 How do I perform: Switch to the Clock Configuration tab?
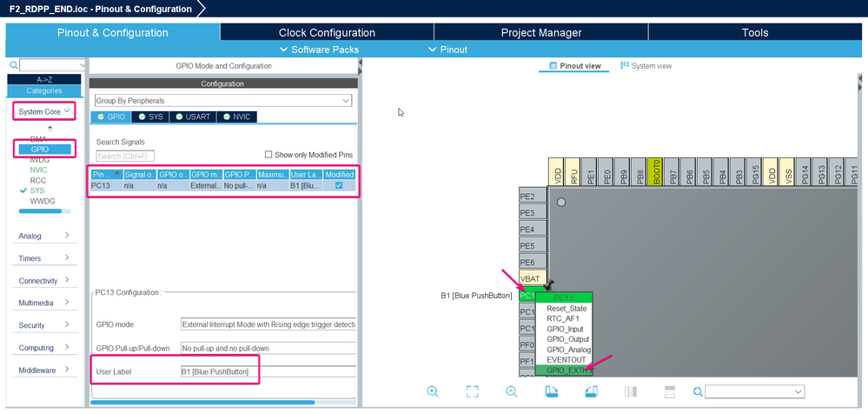(327, 32)
